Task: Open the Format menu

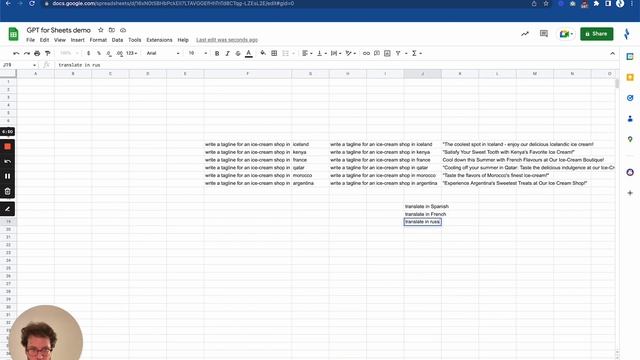Action: (98, 40)
